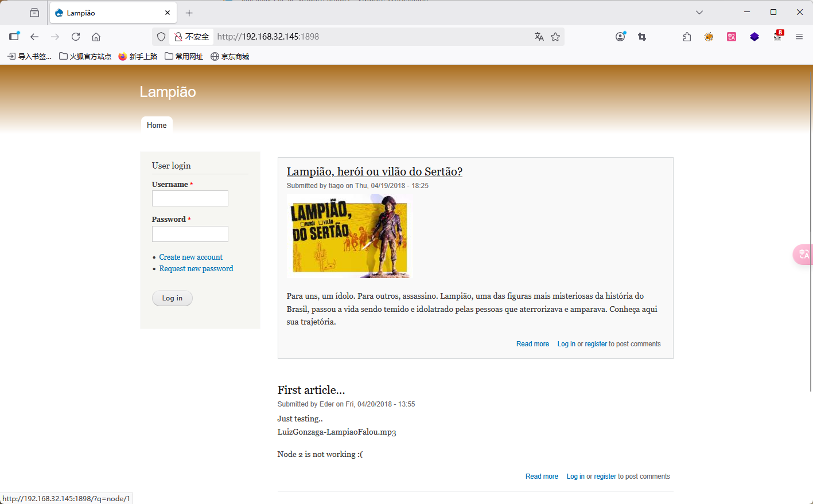
Task: Click Read more under Lampião article
Action: [x=532, y=344]
